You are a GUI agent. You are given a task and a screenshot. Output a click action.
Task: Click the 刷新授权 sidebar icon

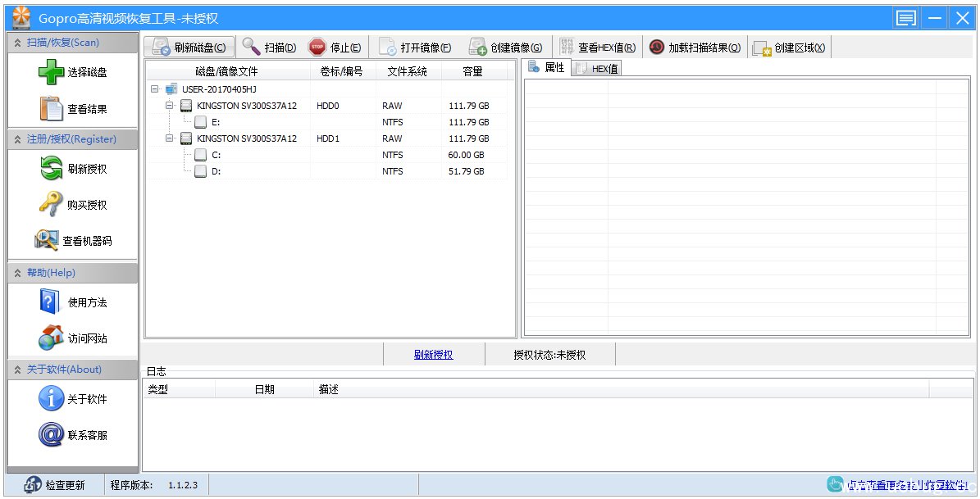(x=51, y=169)
